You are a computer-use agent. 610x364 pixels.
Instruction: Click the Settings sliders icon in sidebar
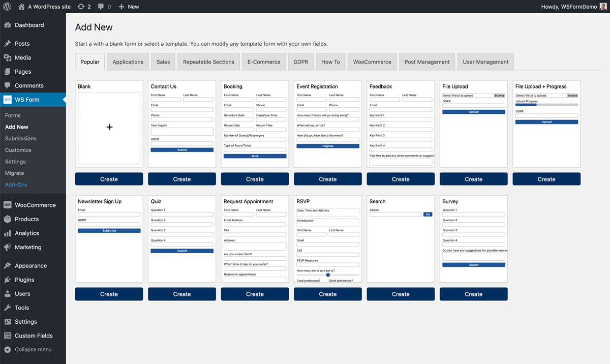coord(8,322)
